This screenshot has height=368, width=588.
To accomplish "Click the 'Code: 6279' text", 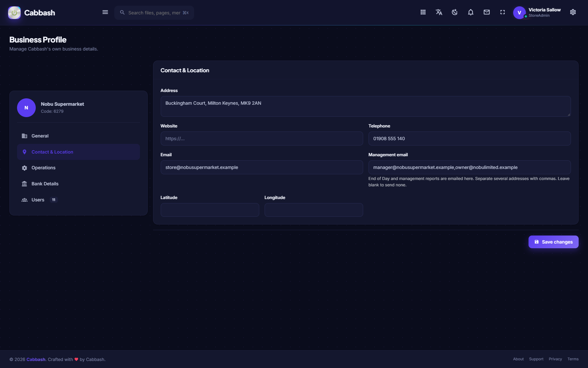I will pos(52,111).
